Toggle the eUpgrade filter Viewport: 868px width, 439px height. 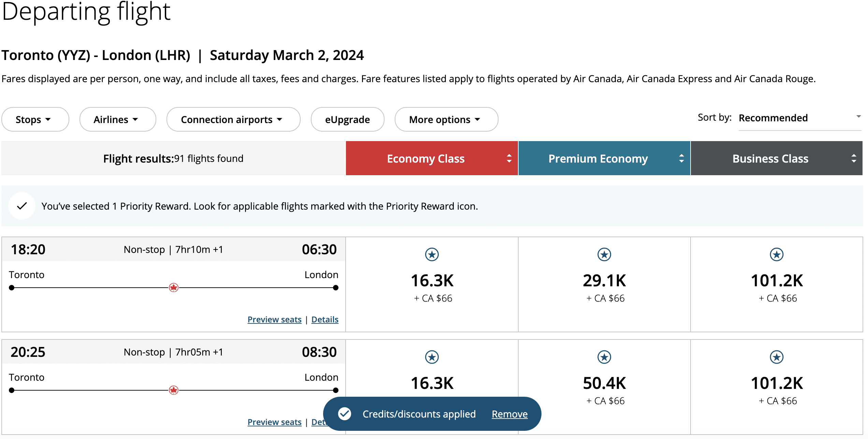[x=347, y=120]
